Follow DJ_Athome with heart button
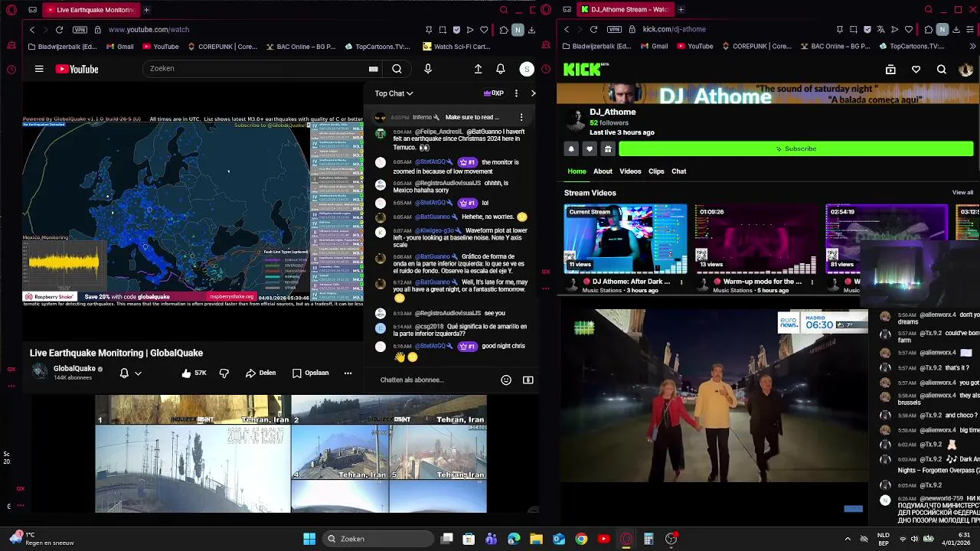The height and width of the screenshot is (551, 980). (590, 148)
